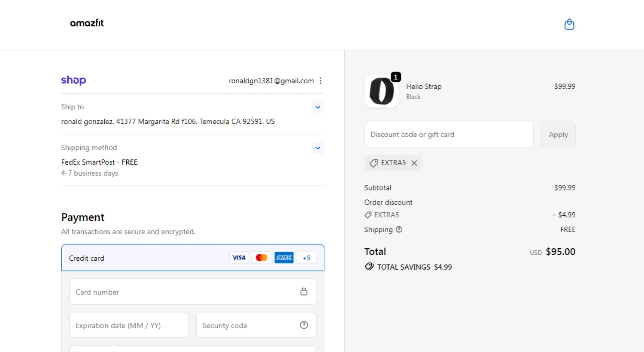Image resolution: width=644 pixels, height=352 pixels.
Task: Open account options three-dot menu
Action: pos(320,81)
